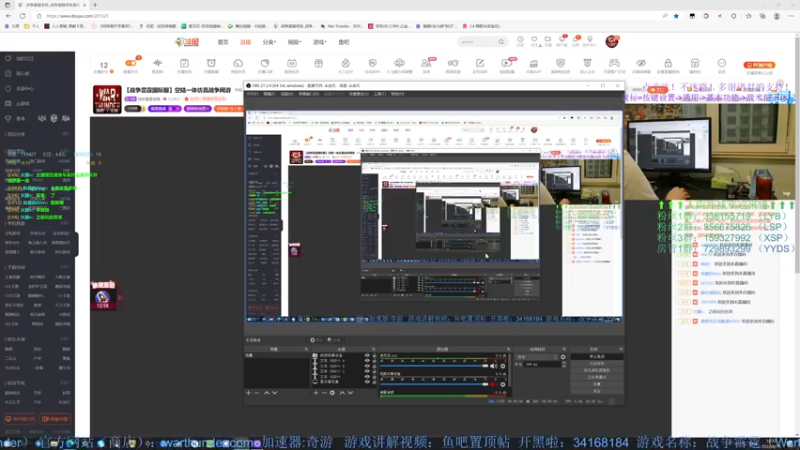Click the exit button in OBS controls
This screenshot has height=450, width=800.
tap(596, 391)
